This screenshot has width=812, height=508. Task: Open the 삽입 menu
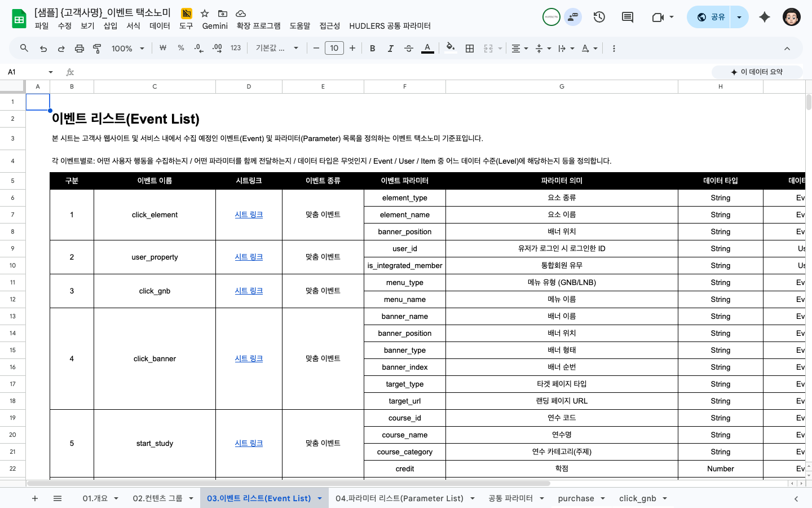click(x=111, y=26)
